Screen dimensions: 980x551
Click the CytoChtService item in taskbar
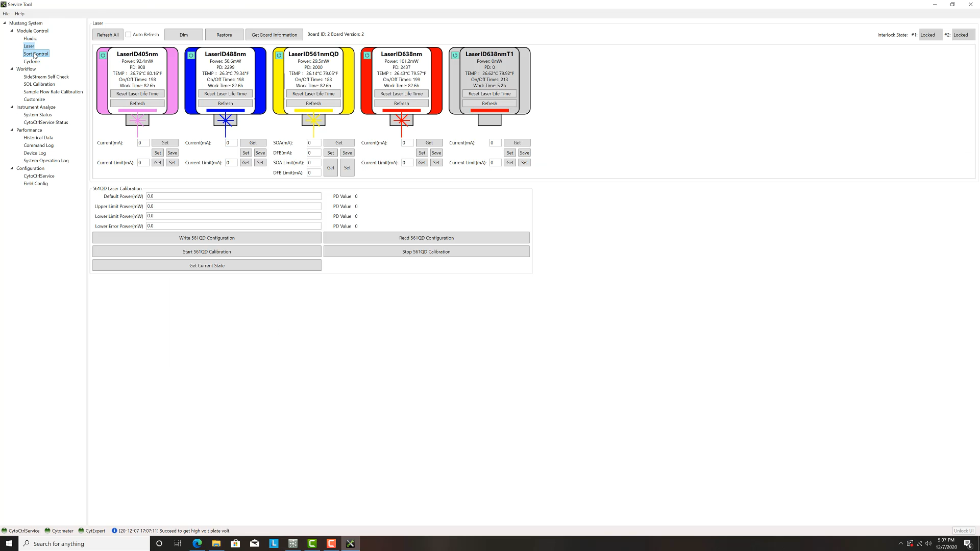tap(19, 531)
